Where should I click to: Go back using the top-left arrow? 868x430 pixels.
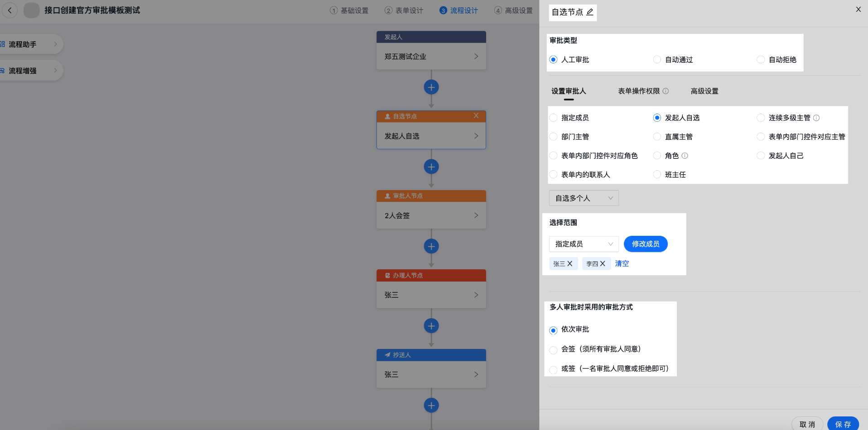(10, 10)
